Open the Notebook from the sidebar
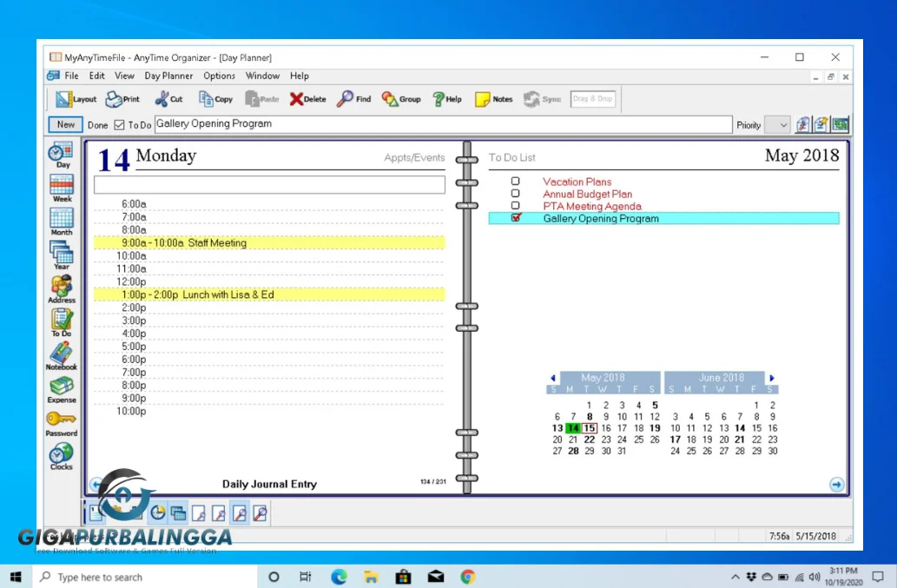Screen dimensions: 897x588 tap(61, 356)
